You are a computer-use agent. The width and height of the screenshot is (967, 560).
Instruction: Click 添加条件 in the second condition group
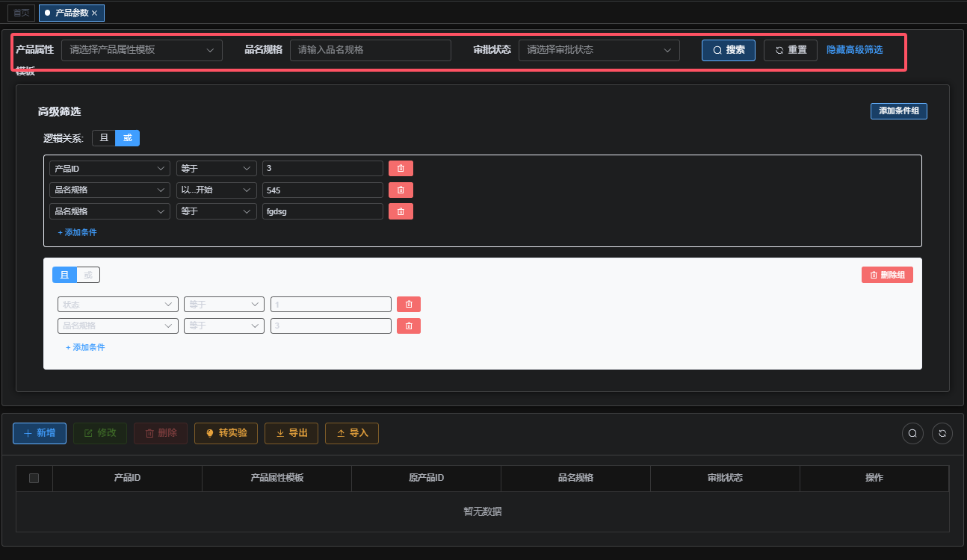pyautogui.click(x=85, y=347)
